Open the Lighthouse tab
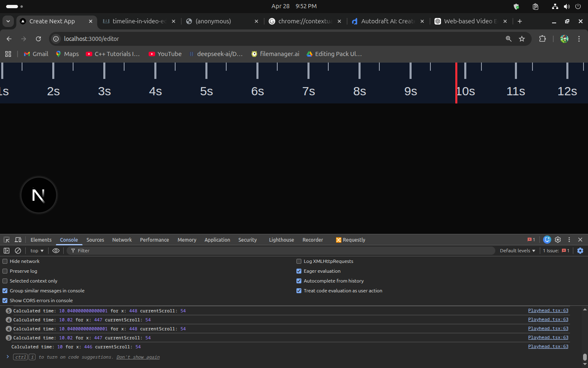Image resolution: width=588 pixels, height=368 pixels. pos(281,240)
